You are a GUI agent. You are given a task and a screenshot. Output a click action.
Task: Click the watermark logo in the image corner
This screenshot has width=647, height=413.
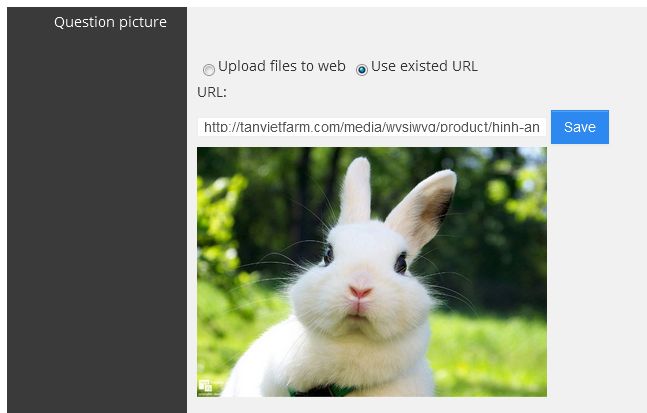pos(205,386)
